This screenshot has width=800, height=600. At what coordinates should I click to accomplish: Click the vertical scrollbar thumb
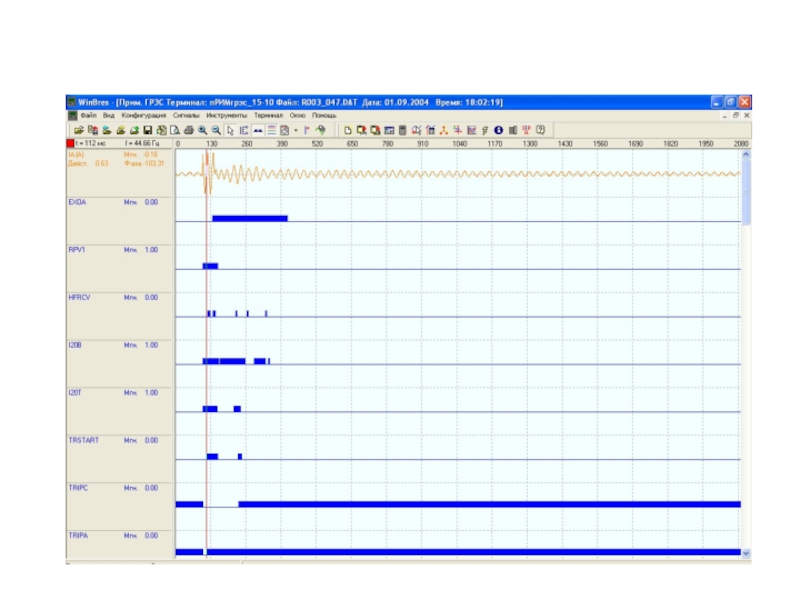746,192
